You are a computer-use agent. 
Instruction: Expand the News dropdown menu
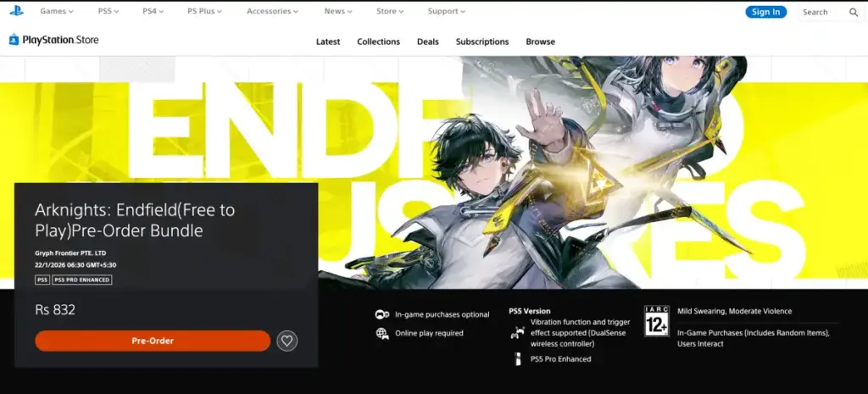[x=338, y=11]
